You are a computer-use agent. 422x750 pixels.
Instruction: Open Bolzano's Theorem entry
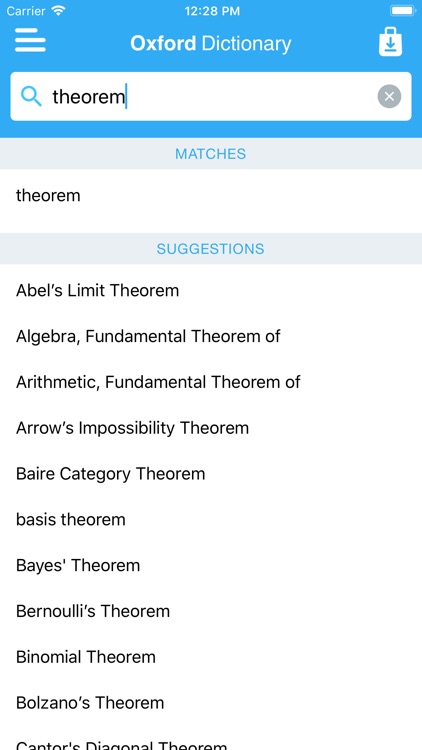pyautogui.click(x=211, y=703)
